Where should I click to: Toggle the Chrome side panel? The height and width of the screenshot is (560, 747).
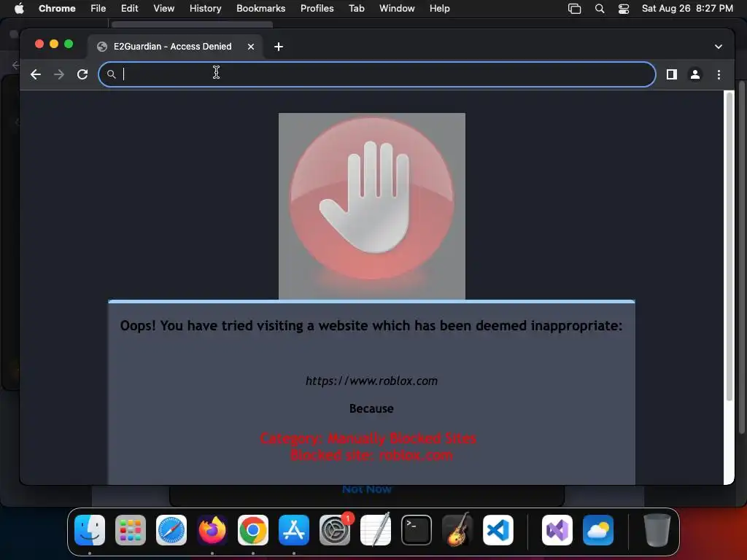tap(672, 74)
